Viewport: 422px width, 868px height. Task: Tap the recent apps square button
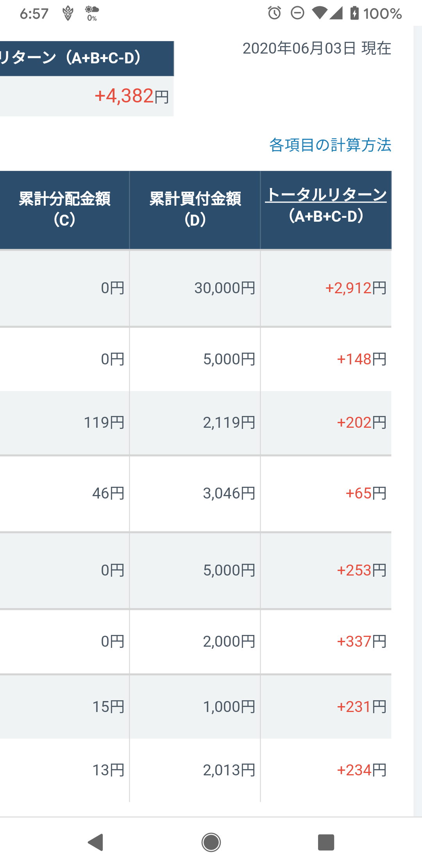pyautogui.click(x=326, y=842)
